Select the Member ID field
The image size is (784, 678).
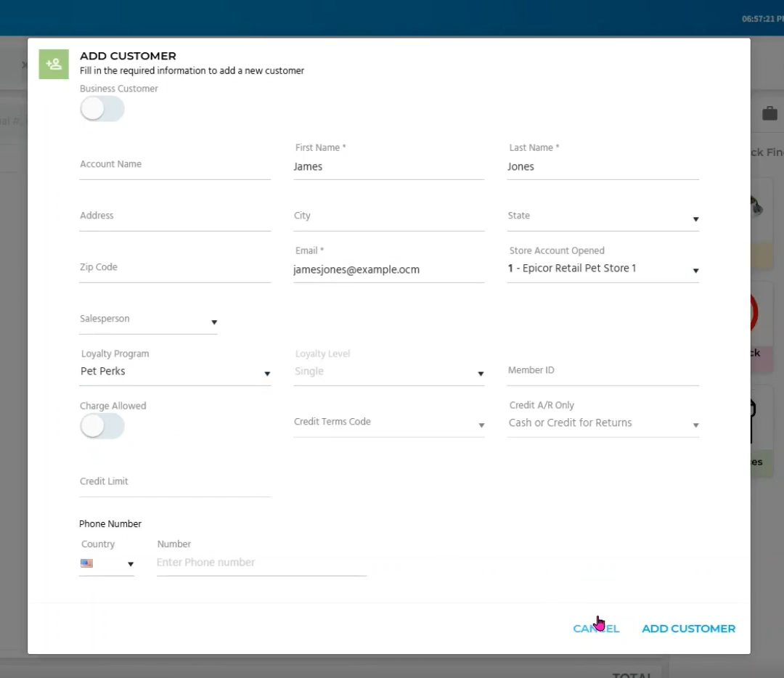603,372
